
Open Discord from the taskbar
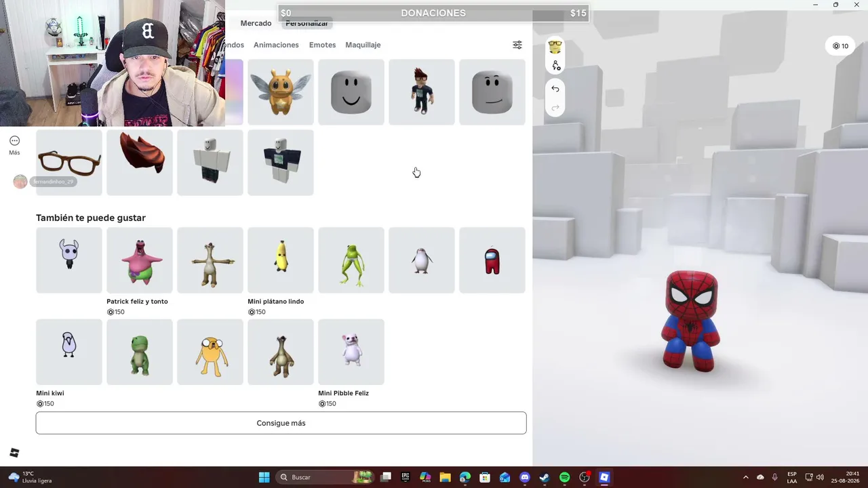[x=525, y=477]
